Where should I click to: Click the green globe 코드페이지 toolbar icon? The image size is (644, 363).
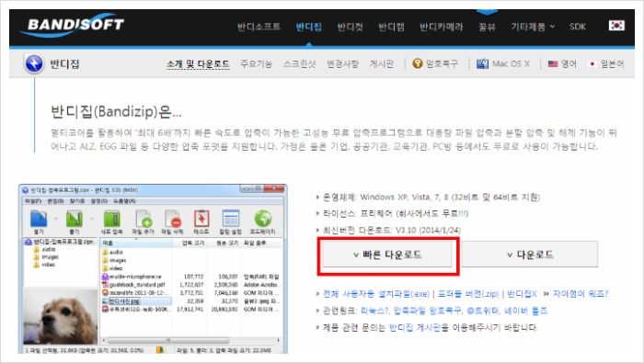click(x=263, y=219)
